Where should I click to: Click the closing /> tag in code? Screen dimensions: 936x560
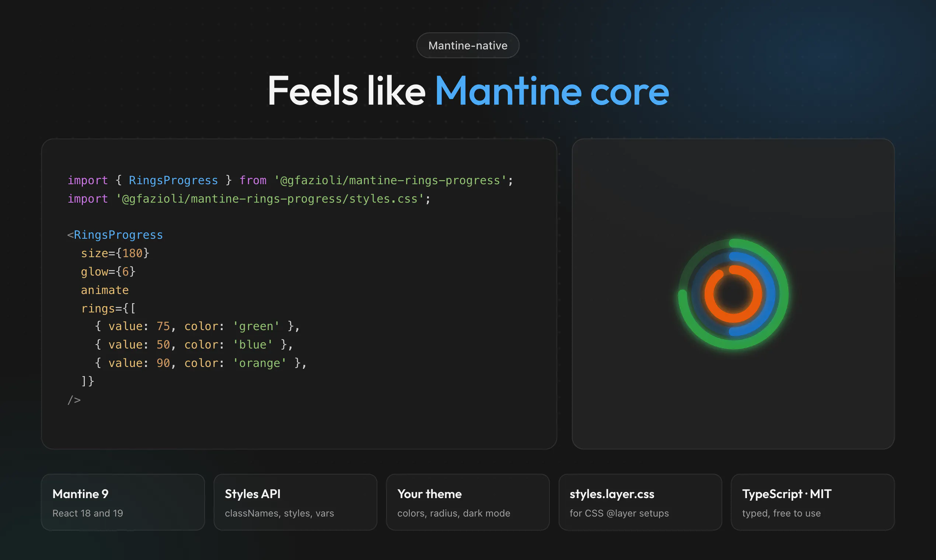(74, 400)
